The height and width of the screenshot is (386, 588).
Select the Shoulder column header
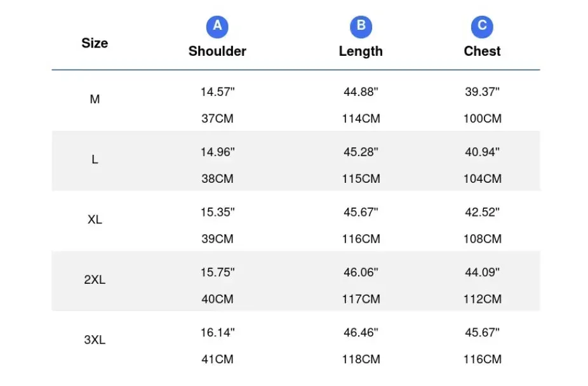pos(217,51)
